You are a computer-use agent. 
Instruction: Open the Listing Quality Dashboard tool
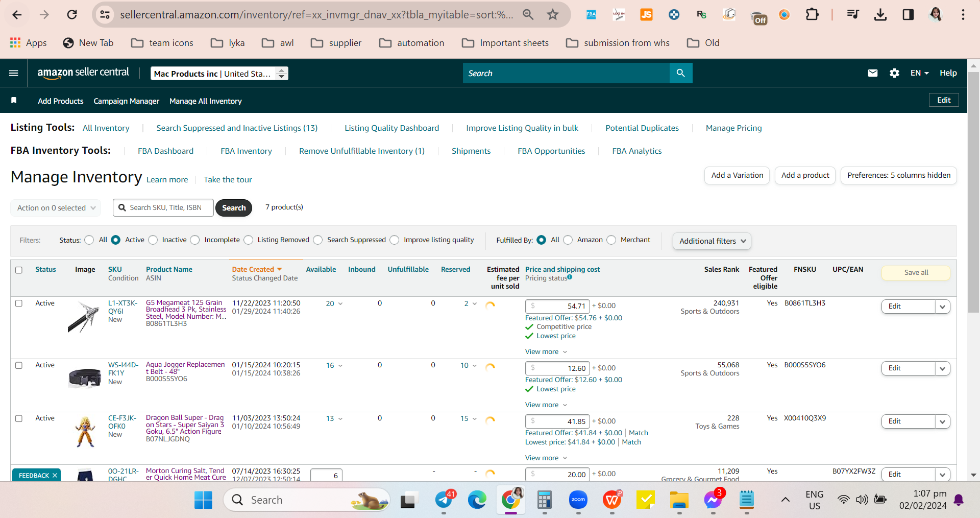pos(392,128)
